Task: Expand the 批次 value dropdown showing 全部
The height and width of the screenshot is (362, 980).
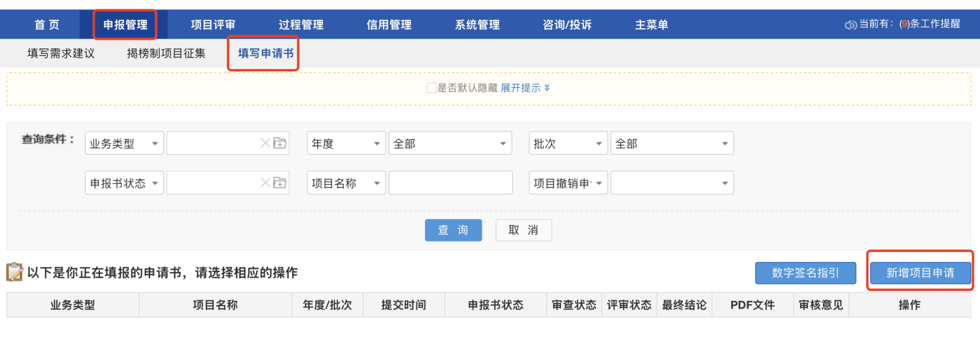Action: pos(672,143)
